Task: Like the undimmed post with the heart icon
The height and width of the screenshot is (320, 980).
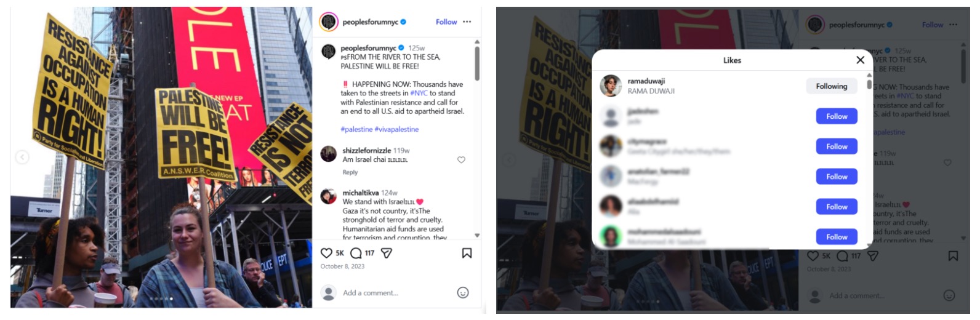Action: [x=326, y=253]
